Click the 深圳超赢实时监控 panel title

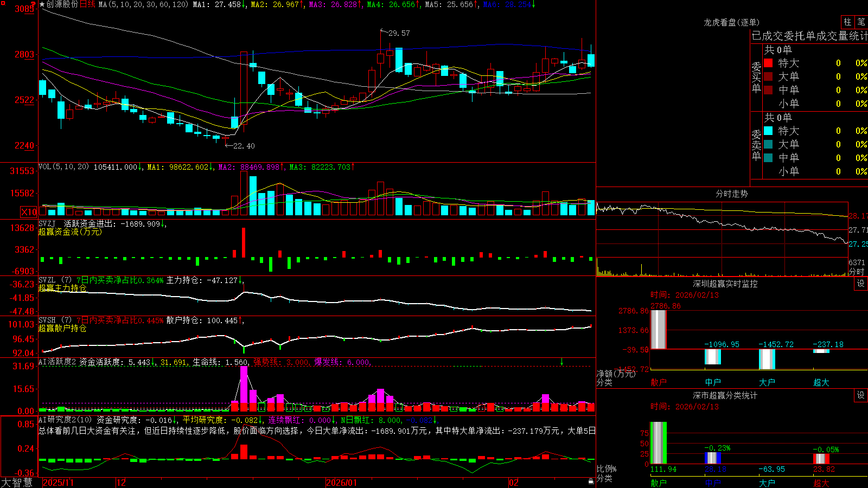point(725,284)
